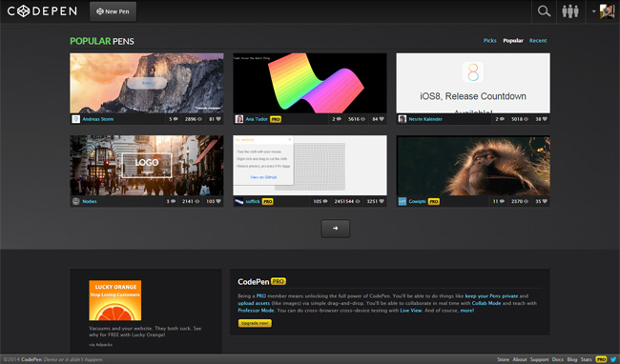Viewport: 620px width, 364px height.
Task: Open 'keep your Pens private' link
Action: point(491,295)
